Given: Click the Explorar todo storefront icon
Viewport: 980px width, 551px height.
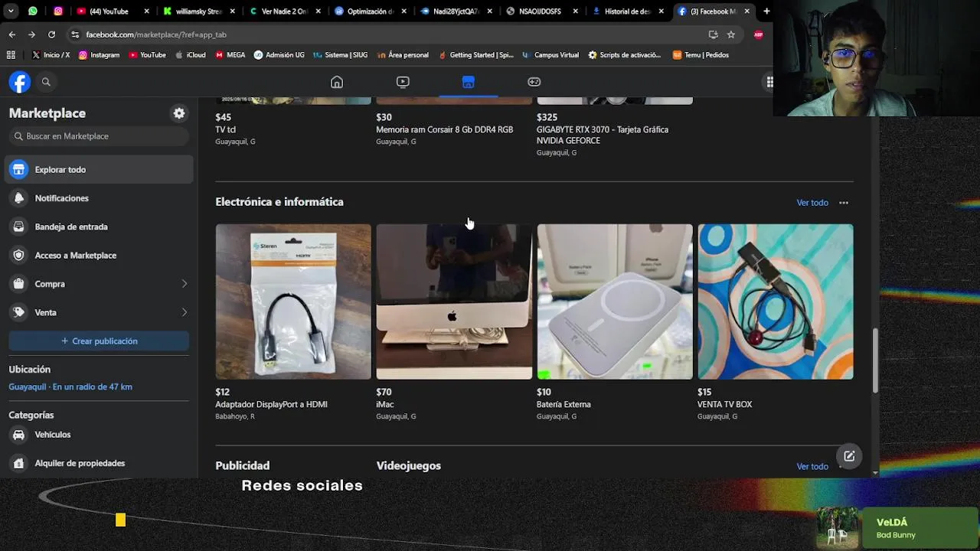Looking at the screenshot, I should [x=19, y=170].
